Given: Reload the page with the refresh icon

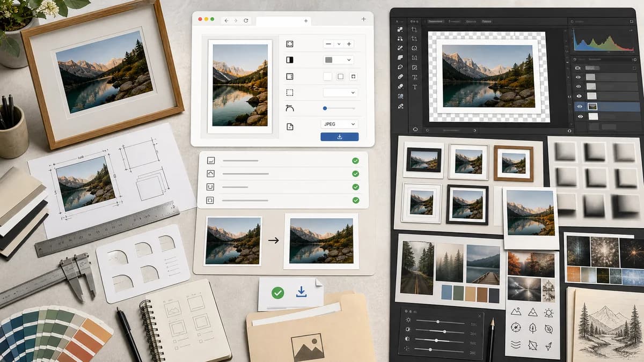Looking at the screenshot, I should point(246,20).
